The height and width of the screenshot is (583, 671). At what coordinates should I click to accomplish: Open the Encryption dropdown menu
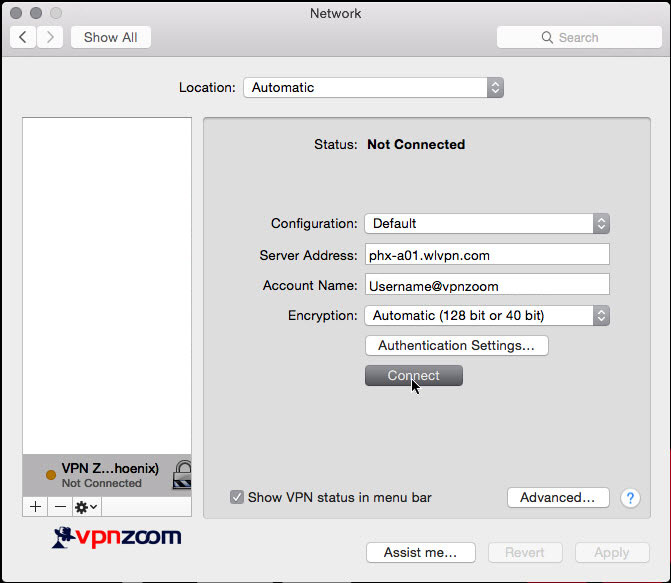click(487, 315)
